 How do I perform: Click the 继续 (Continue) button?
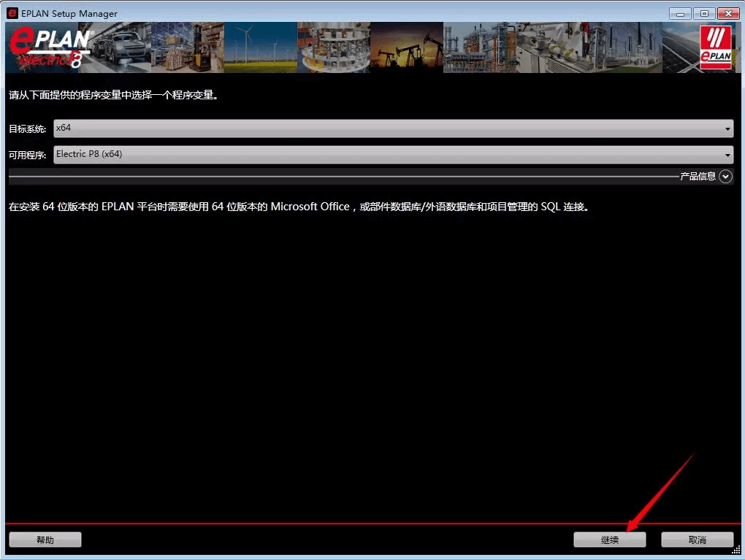pos(609,540)
